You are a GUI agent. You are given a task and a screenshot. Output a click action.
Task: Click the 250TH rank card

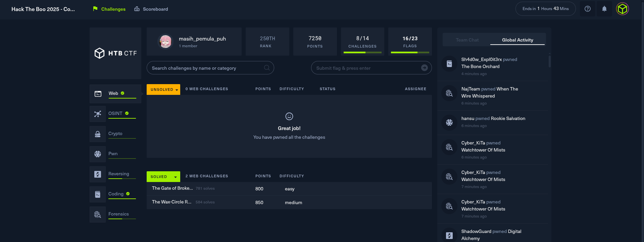[267, 42]
